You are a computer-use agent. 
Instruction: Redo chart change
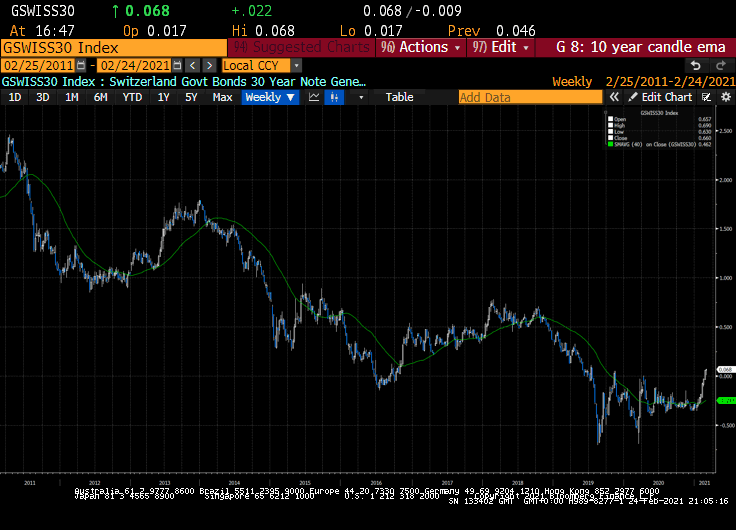click(721, 66)
